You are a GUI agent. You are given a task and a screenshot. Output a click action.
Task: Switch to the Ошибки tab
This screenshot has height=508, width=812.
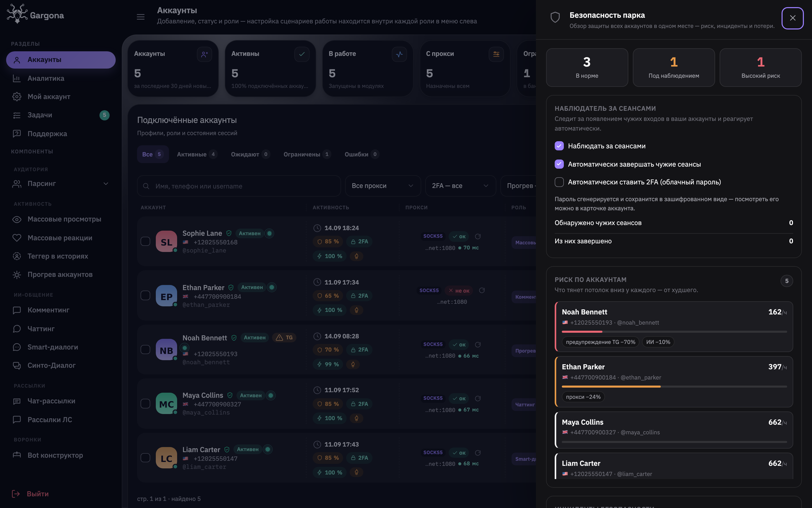tap(362, 154)
